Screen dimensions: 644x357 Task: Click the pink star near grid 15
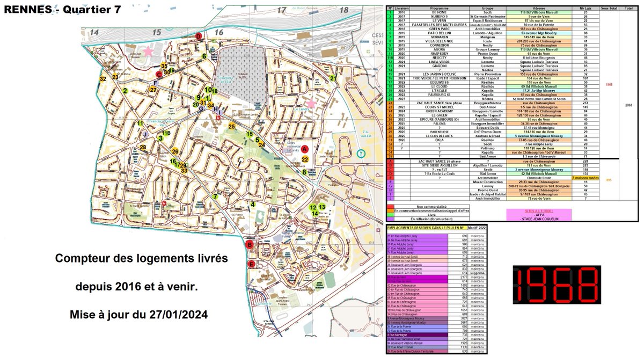[x=148, y=52]
